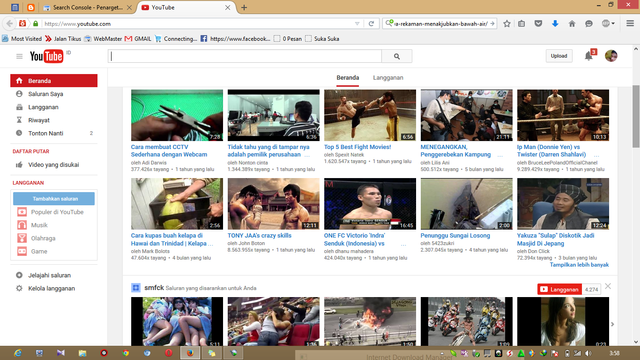Image resolution: width=640 pixels, height=360 pixels.
Task: Bookmark this page with star icon
Action: pos(507,24)
